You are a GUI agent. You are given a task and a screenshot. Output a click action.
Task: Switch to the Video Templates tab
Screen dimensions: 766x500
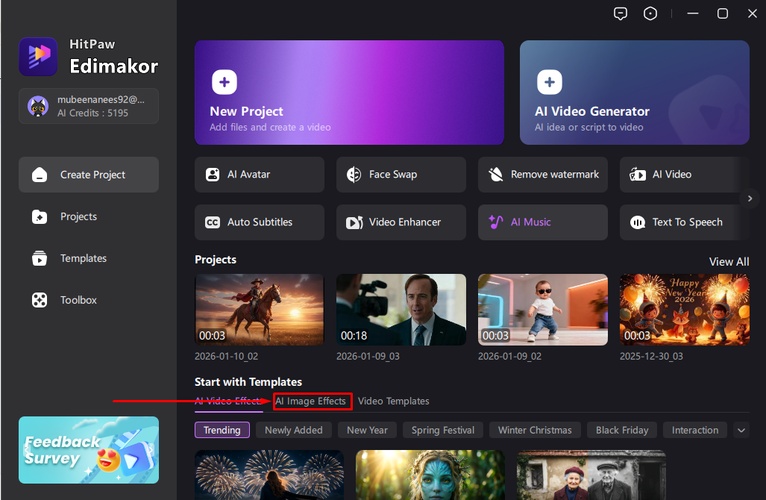coord(393,401)
